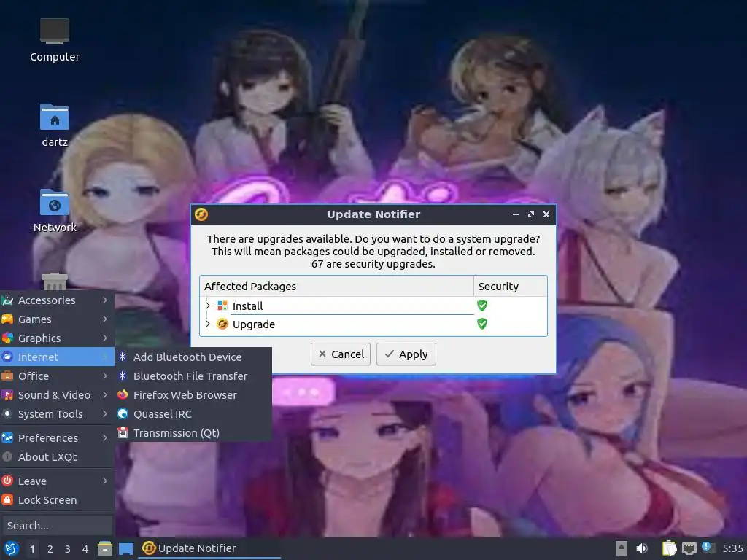
Task: Click the removable media eject tray icon
Action: (621, 548)
